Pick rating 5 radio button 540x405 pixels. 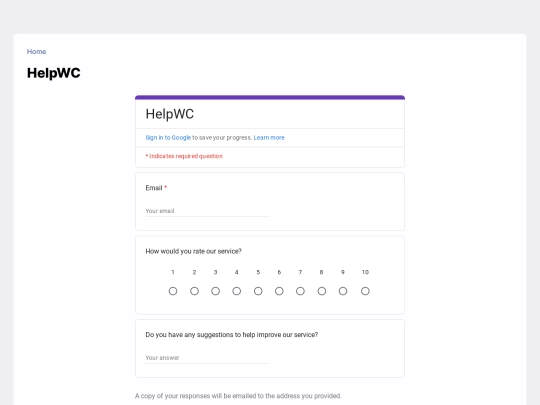(x=258, y=291)
